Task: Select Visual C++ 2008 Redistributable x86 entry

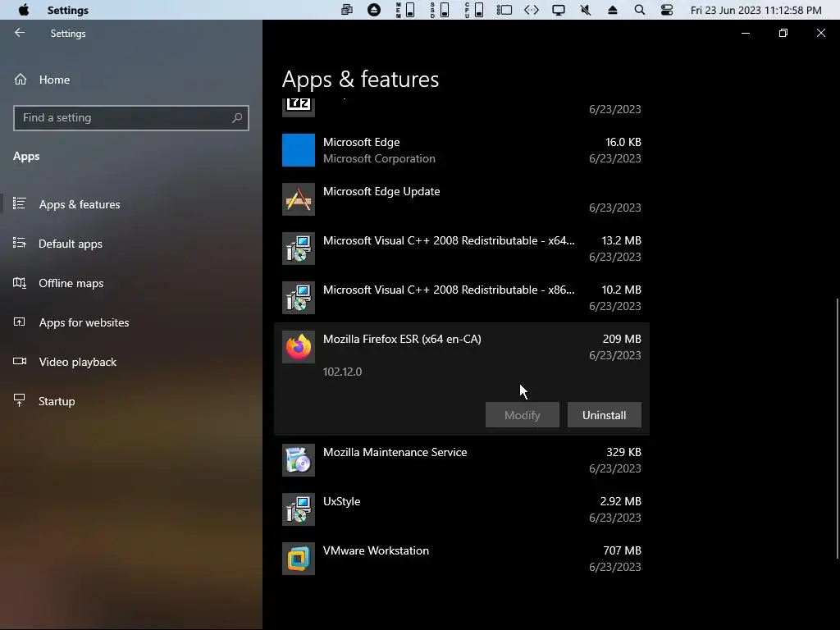Action: pos(461,298)
